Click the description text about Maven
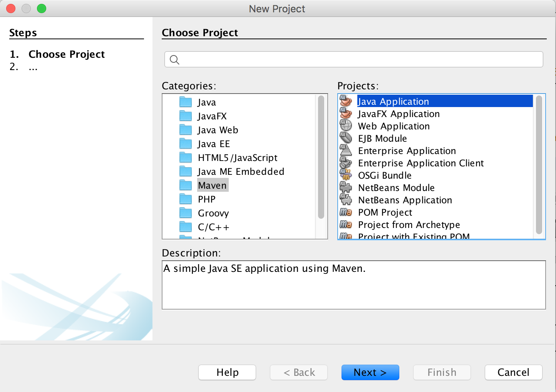Viewport: 556px width, 392px height. 265,268
